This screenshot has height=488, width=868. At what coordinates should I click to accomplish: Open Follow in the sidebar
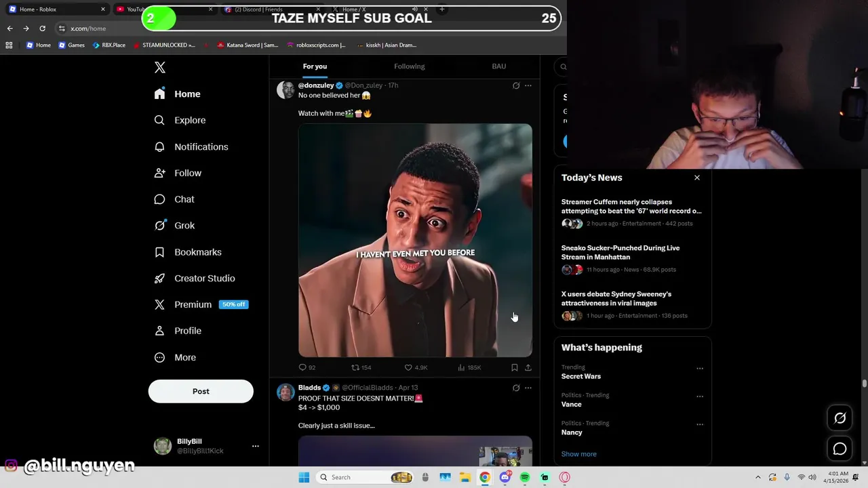[178, 173]
